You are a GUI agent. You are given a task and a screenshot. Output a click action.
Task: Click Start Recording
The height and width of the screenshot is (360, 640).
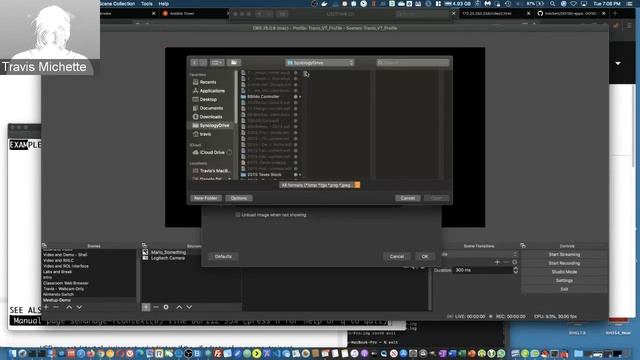coord(564,263)
